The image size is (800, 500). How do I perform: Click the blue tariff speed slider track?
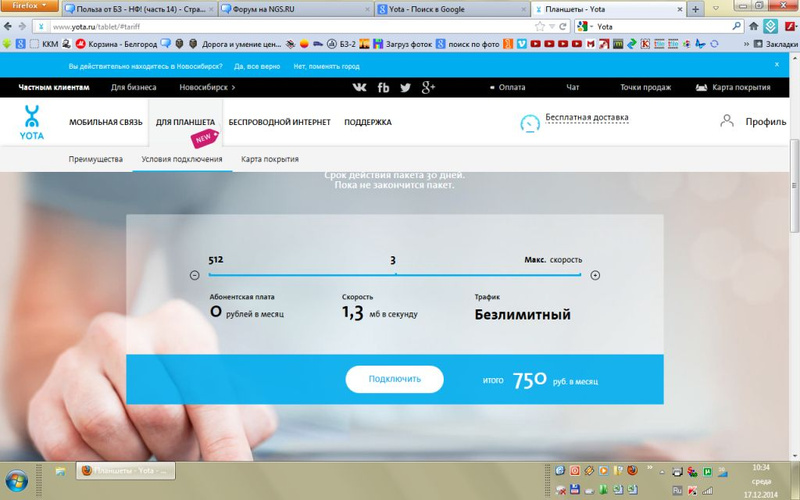coord(394,274)
